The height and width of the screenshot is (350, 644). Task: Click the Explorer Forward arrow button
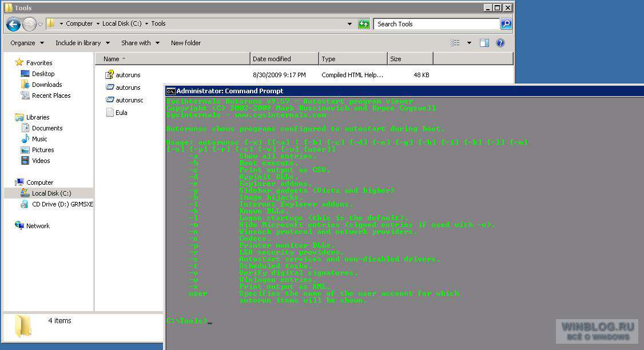click(x=29, y=24)
